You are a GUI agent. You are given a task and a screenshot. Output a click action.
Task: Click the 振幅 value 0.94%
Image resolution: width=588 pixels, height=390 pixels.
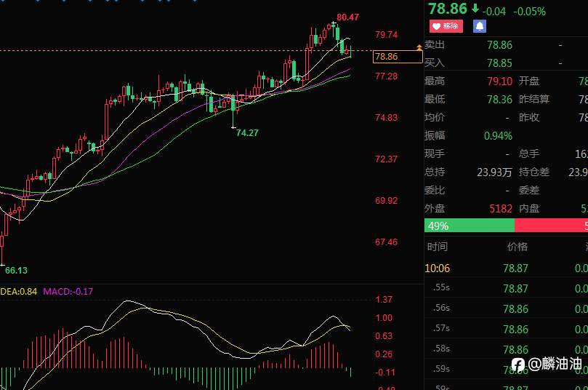click(x=498, y=136)
